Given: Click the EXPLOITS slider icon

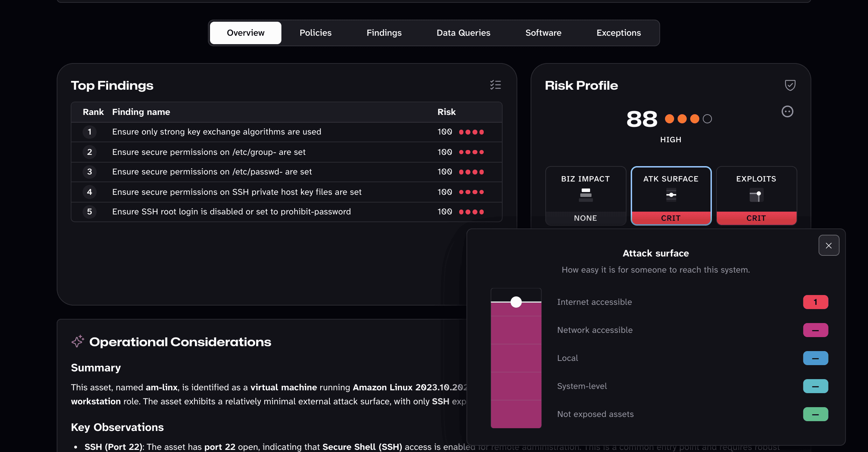Looking at the screenshot, I should 756,195.
